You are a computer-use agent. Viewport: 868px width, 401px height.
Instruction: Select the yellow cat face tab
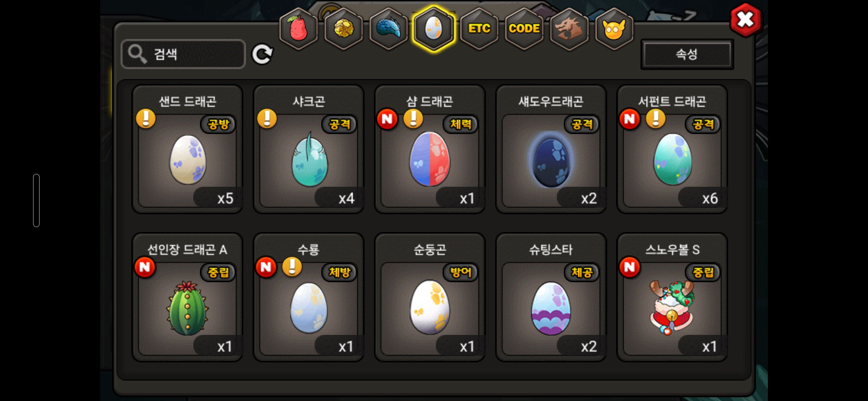(x=614, y=29)
